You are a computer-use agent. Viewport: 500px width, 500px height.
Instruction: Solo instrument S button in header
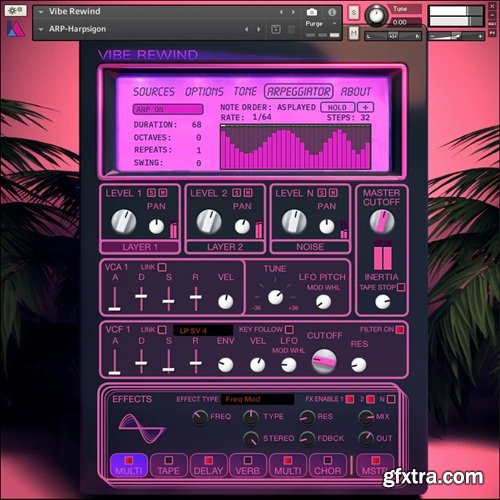point(354,13)
